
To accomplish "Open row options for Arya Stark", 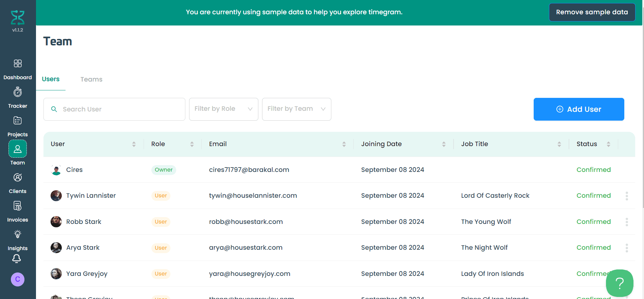I will click(x=627, y=248).
